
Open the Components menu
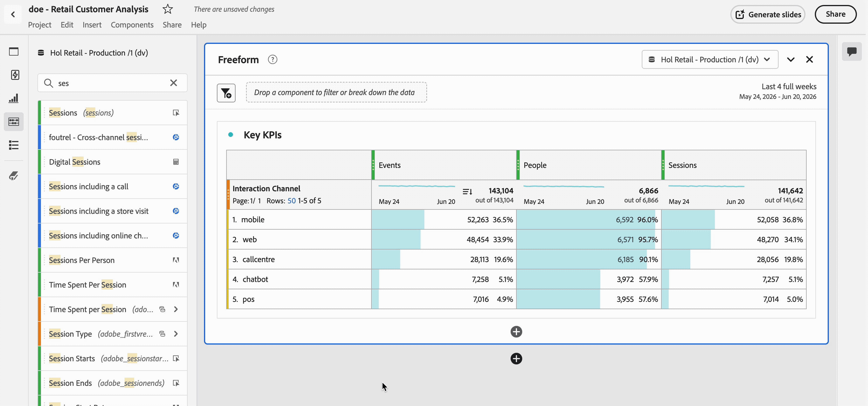tap(132, 25)
